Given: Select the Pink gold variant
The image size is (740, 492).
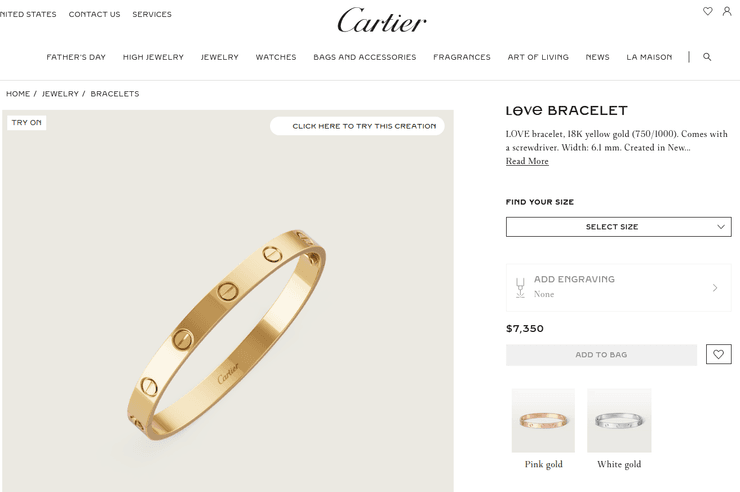Looking at the screenshot, I should pyautogui.click(x=543, y=428).
